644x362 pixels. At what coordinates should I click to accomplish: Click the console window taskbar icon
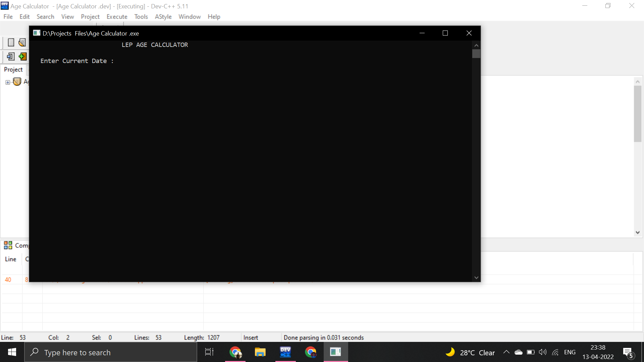335,352
